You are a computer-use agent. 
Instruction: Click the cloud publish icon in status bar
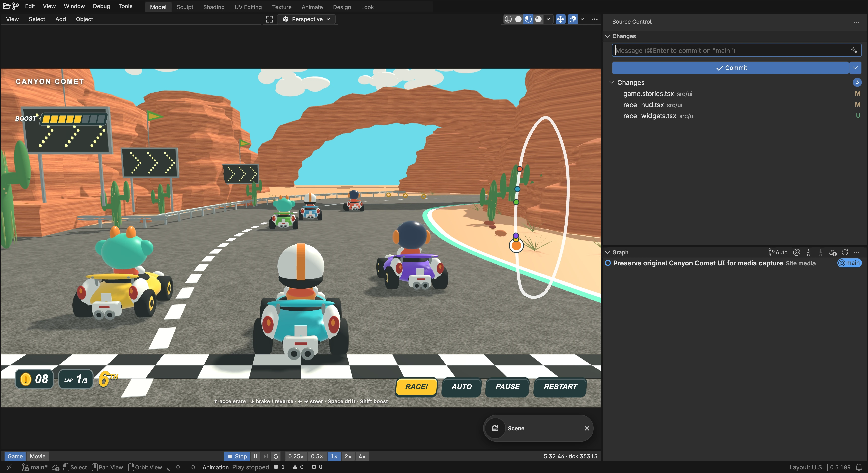[x=56, y=468]
